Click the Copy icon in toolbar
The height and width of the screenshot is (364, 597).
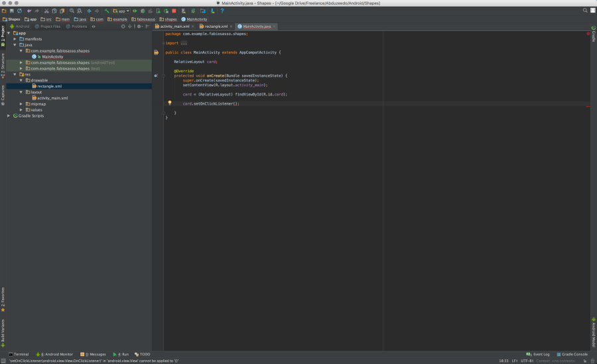[x=54, y=11]
